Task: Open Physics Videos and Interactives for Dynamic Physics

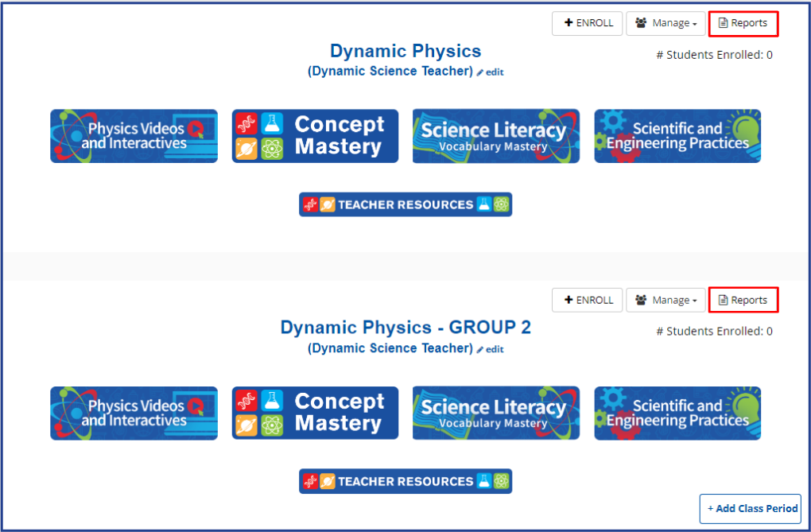Action: point(134,136)
